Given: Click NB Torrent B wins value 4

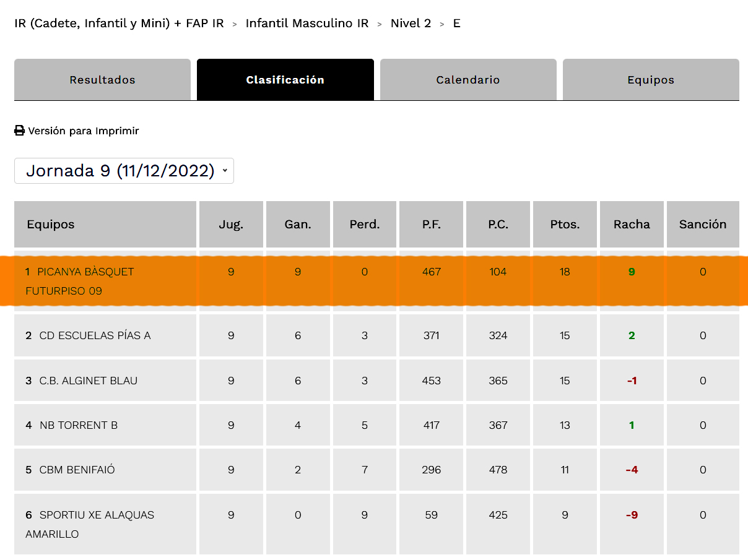Looking at the screenshot, I should pyautogui.click(x=298, y=425).
